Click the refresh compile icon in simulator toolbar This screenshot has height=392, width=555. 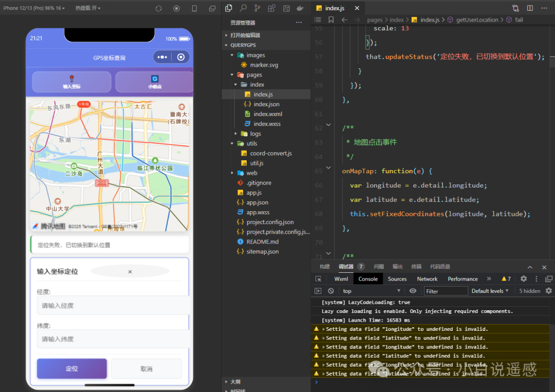[159, 9]
